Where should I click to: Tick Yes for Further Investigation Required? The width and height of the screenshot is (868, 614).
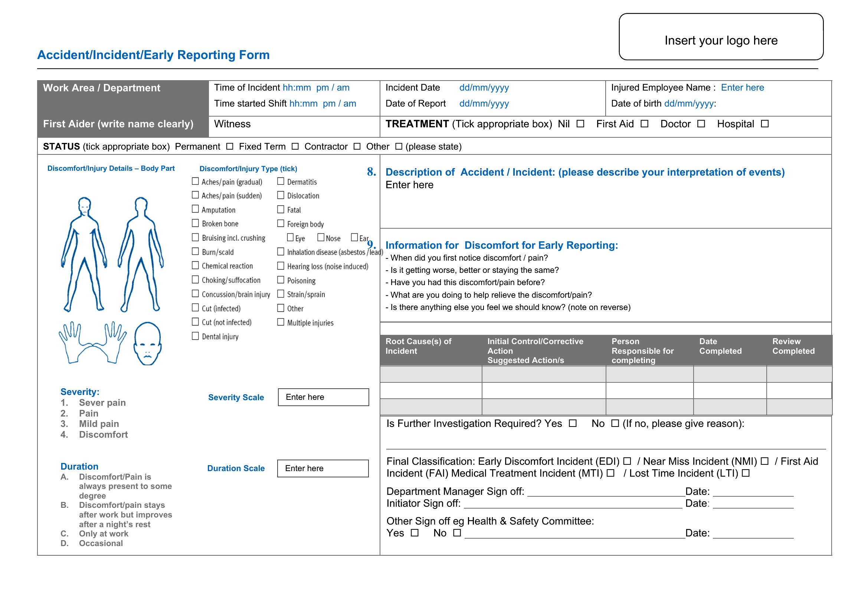(x=573, y=424)
